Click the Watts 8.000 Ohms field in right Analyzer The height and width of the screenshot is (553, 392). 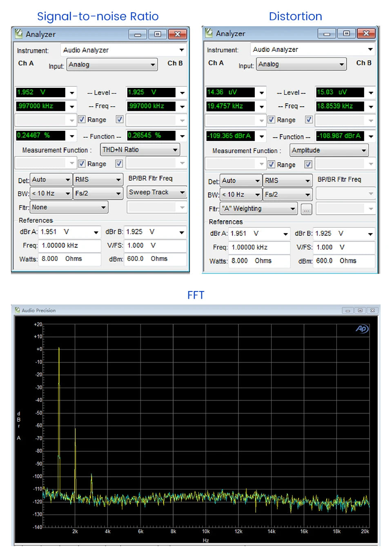259,261
